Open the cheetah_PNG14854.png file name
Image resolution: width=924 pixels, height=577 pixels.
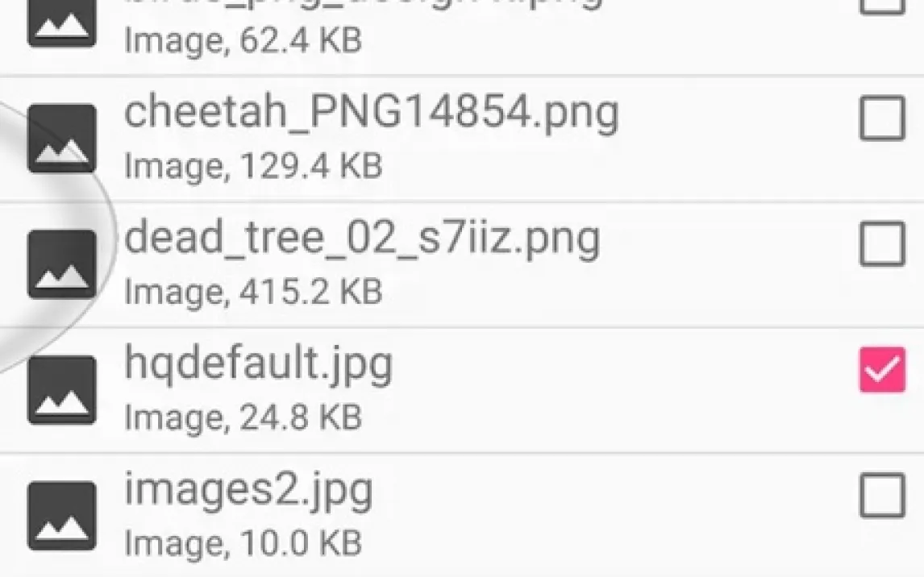coord(371,114)
